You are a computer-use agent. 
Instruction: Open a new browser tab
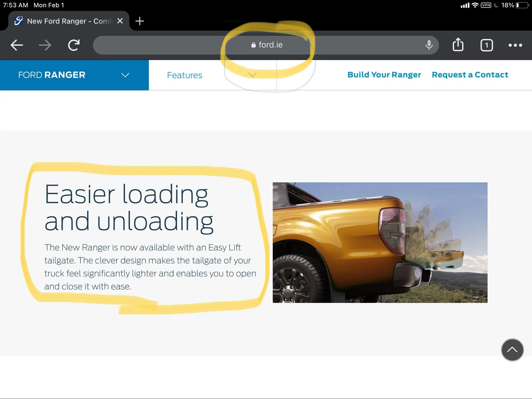pyautogui.click(x=139, y=21)
